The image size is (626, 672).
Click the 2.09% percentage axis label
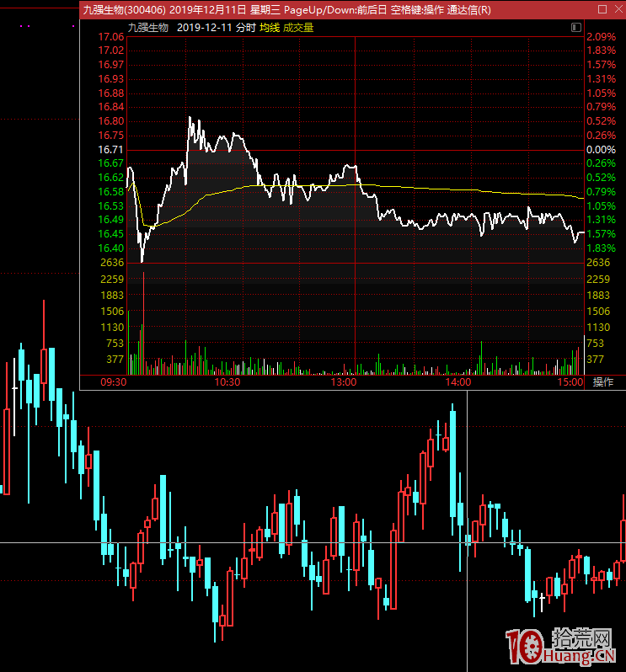click(601, 37)
